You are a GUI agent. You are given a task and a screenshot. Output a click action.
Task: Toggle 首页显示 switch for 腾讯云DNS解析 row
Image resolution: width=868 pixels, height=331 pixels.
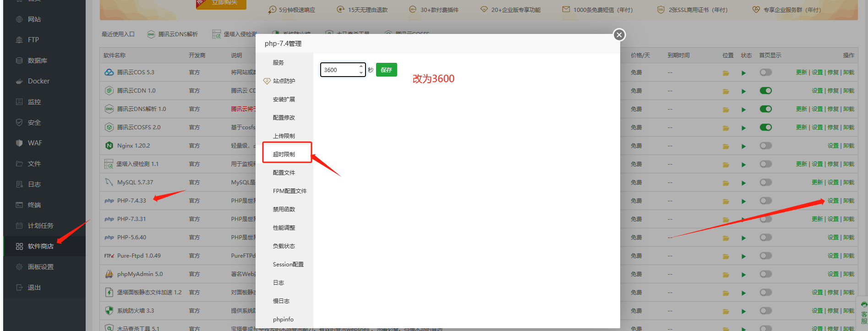click(x=765, y=109)
